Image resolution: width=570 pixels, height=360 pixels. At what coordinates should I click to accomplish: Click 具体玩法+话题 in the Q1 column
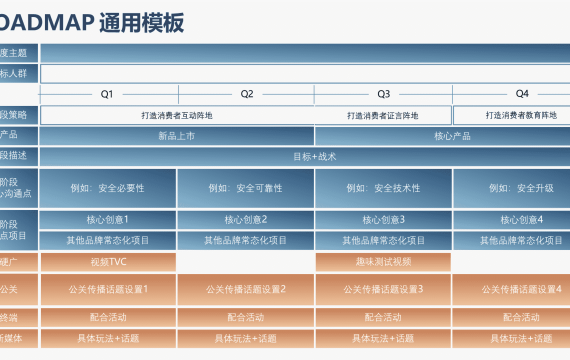108,339
